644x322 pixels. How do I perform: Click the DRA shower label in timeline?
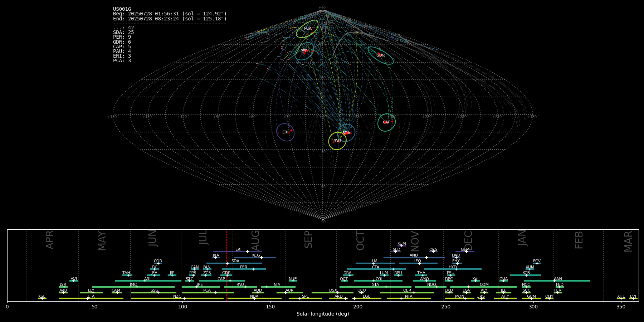coord(347,273)
